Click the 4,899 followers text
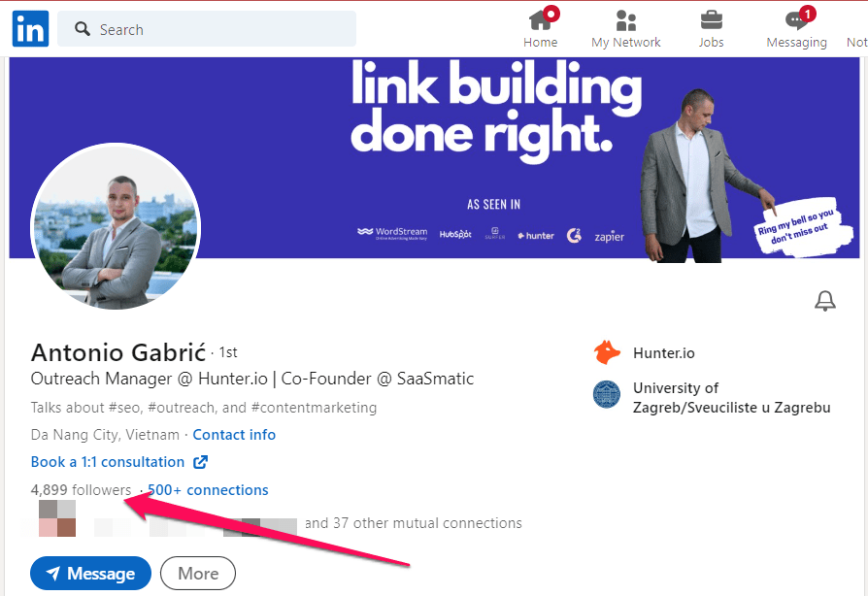This screenshot has height=596, width=868. point(80,489)
